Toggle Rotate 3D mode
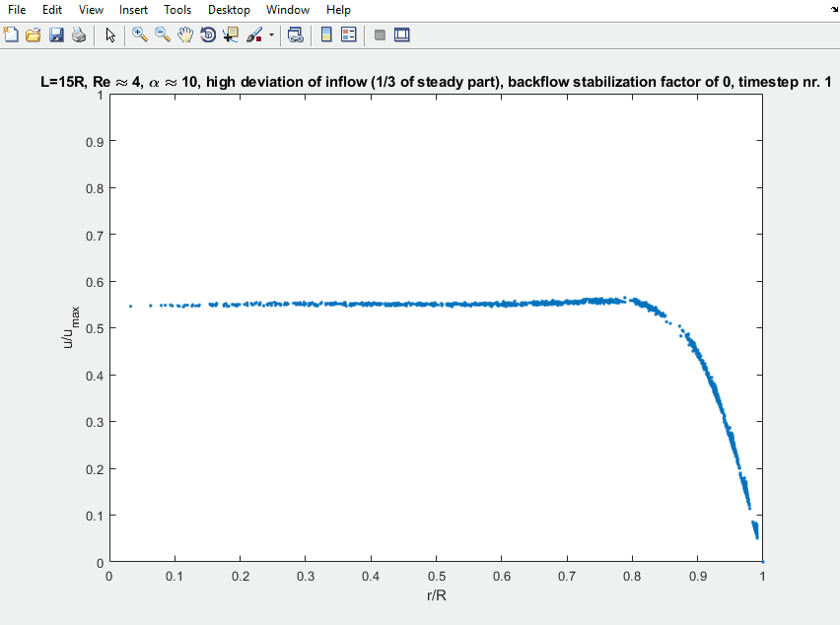 (208, 34)
